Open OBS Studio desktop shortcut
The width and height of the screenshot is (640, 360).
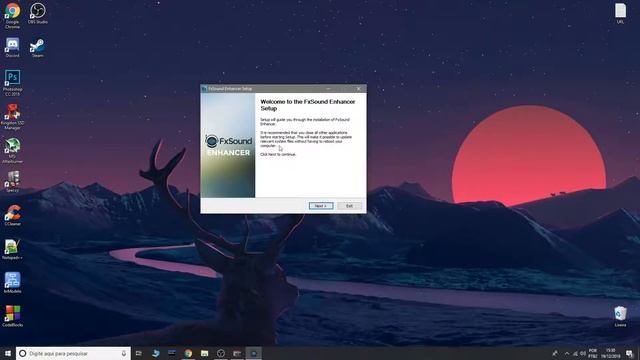click(38, 13)
